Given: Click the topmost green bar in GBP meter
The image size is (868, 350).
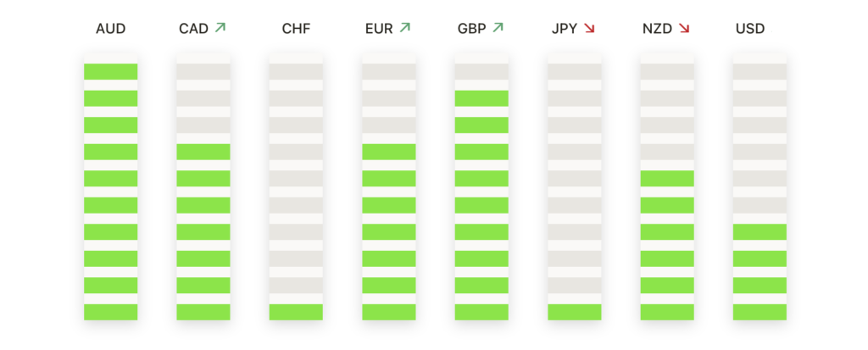Looking at the screenshot, I should [x=481, y=98].
